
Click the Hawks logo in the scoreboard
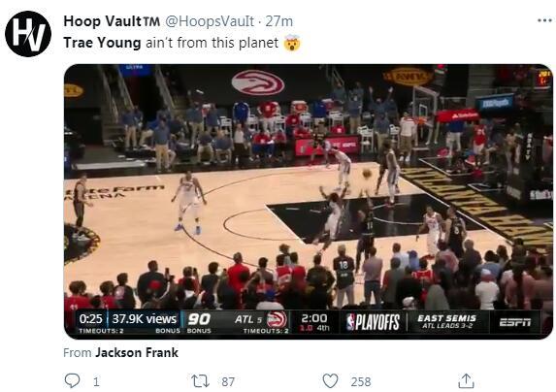tap(277, 319)
